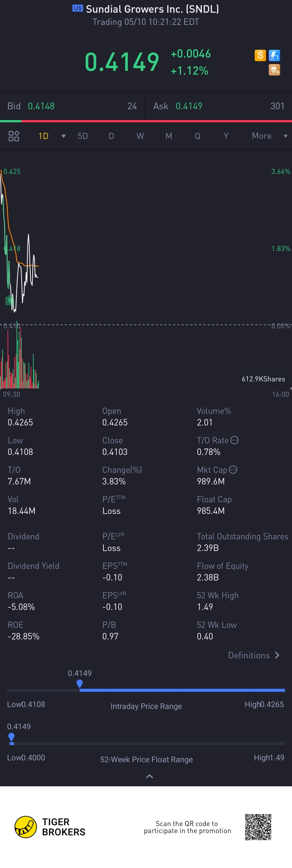Tap Scan the QR code promotion text
292x868 pixels.
[188, 827]
